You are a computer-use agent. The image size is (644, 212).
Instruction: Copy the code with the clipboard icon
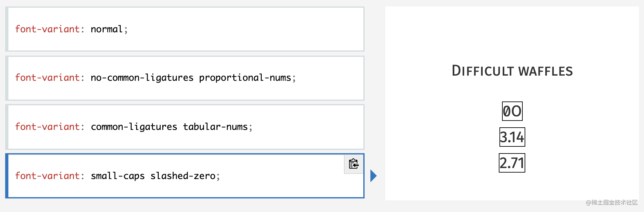[x=354, y=164]
